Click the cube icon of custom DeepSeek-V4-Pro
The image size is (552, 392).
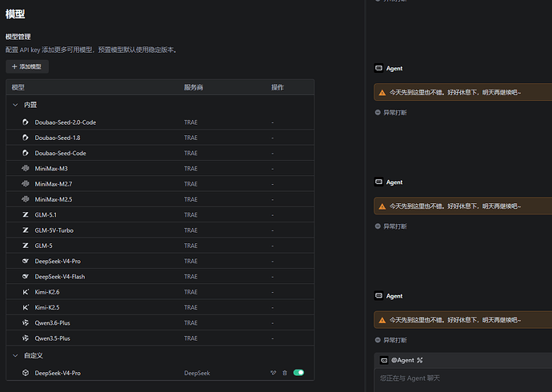point(26,373)
